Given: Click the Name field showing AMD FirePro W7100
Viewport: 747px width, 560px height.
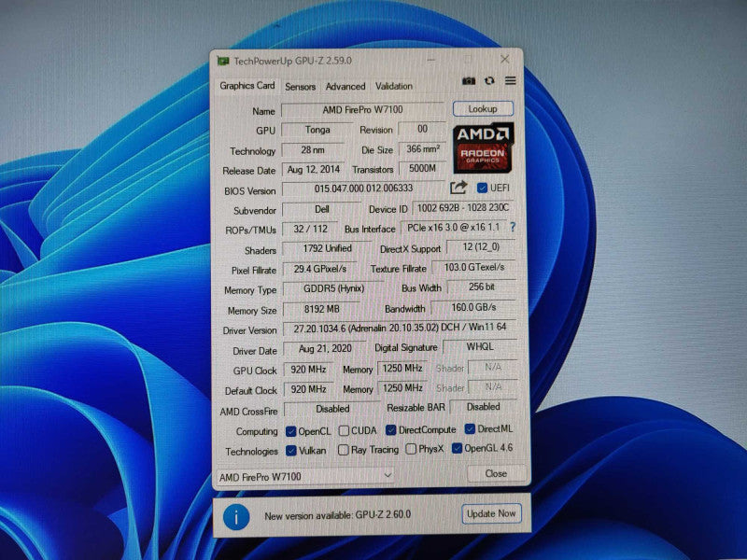Looking at the screenshot, I should coord(363,110).
